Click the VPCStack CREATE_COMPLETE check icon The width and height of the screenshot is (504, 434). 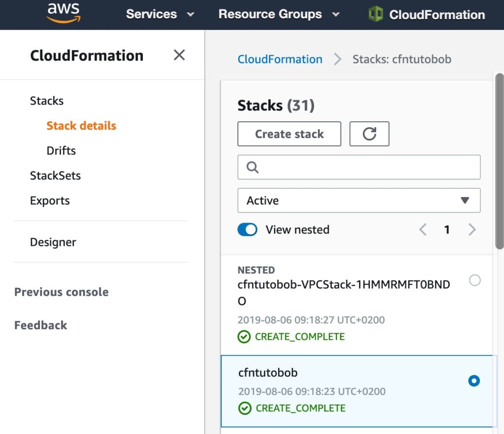point(244,337)
